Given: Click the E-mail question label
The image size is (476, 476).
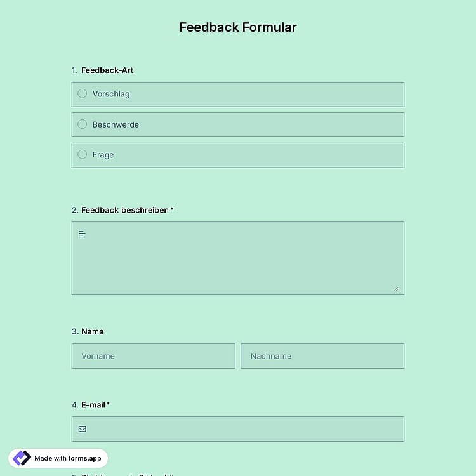Looking at the screenshot, I should point(93,405).
